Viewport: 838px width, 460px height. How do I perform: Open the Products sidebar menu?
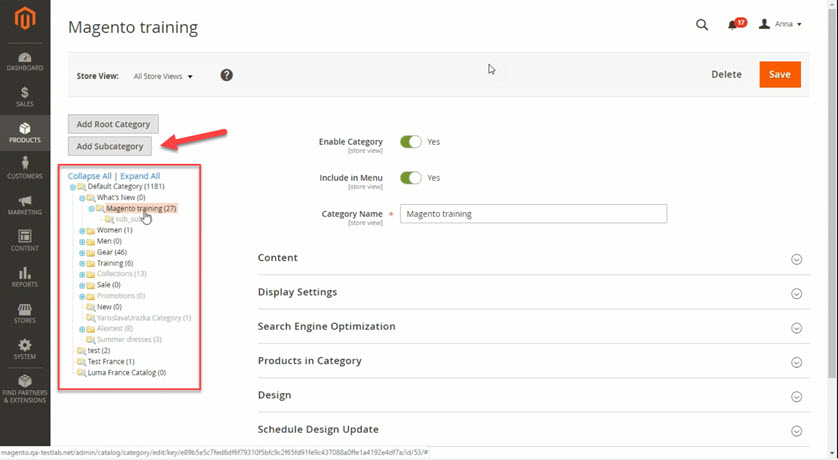click(25, 132)
